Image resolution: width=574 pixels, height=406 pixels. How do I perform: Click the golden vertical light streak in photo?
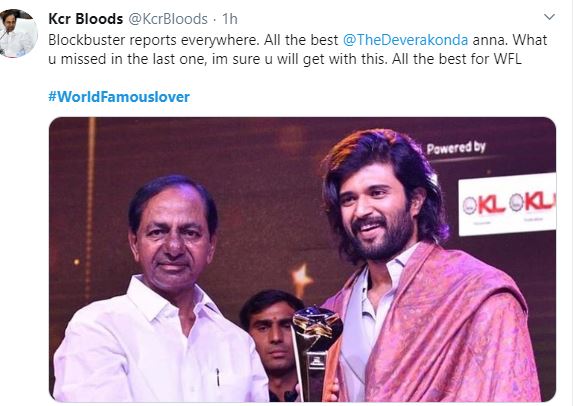click(90, 205)
